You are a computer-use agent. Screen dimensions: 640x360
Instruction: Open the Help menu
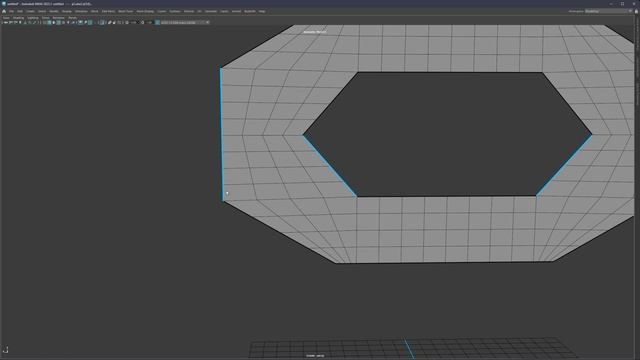pyautogui.click(x=262, y=11)
